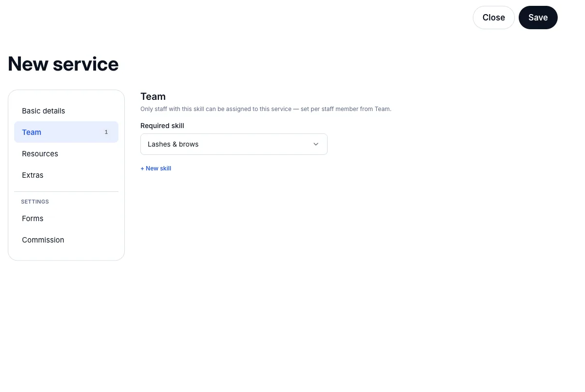This screenshot has height=392, width=585.
Task: Click the "Only staff with this skill" description
Action: [266, 109]
